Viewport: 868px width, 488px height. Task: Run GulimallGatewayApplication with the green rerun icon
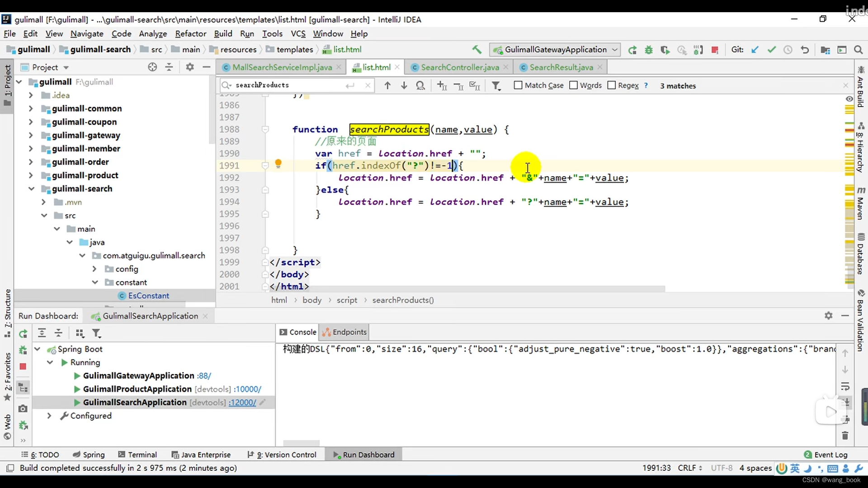point(632,50)
